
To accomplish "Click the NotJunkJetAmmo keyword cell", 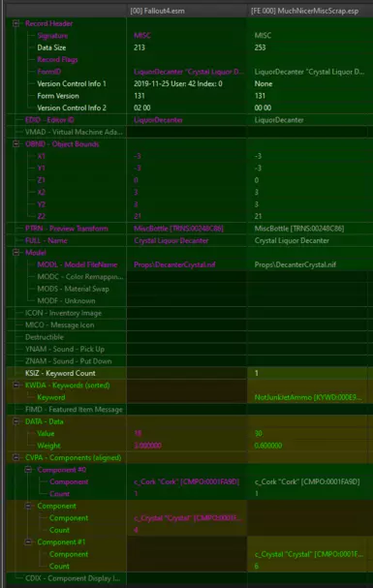I will pos(308,397).
